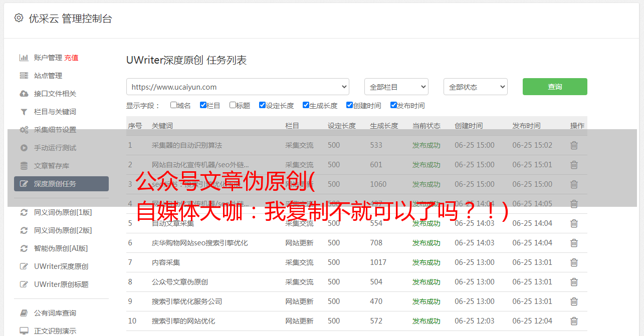This screenshot has width=644, height=336.
Task: Click the 优采云 管理控制台 title
Action: click(x=70, y=19)
